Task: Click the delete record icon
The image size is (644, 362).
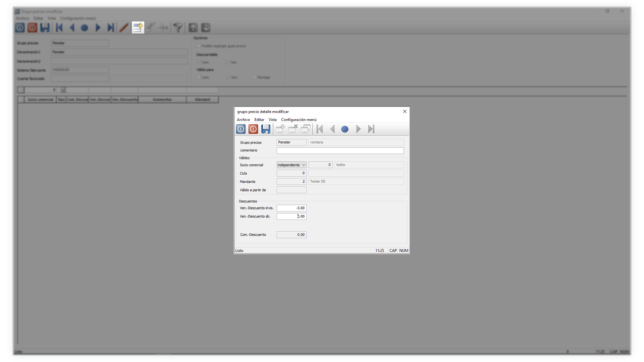Action: click(x=293, y=129)
